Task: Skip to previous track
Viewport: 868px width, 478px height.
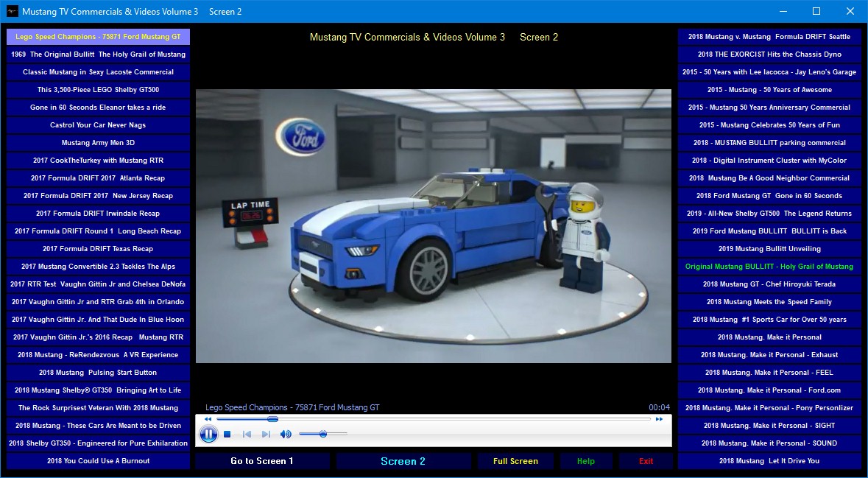Action: (x=247, y=435)
